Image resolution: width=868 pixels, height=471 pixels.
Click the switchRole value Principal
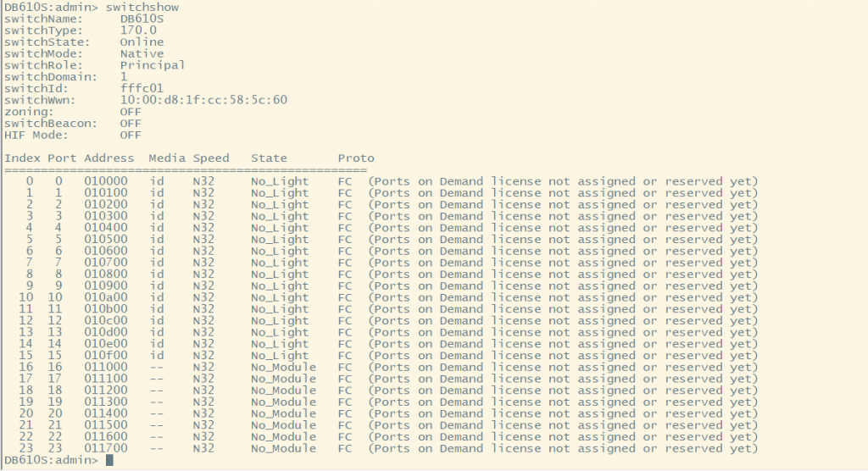pyautogui.click(x=153, y=65)
